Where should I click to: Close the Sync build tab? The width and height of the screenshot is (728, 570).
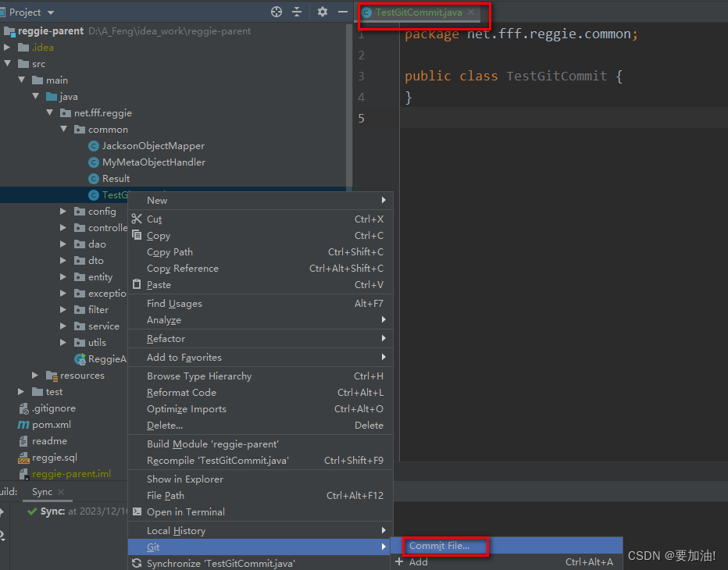click(x=61, y=492)
